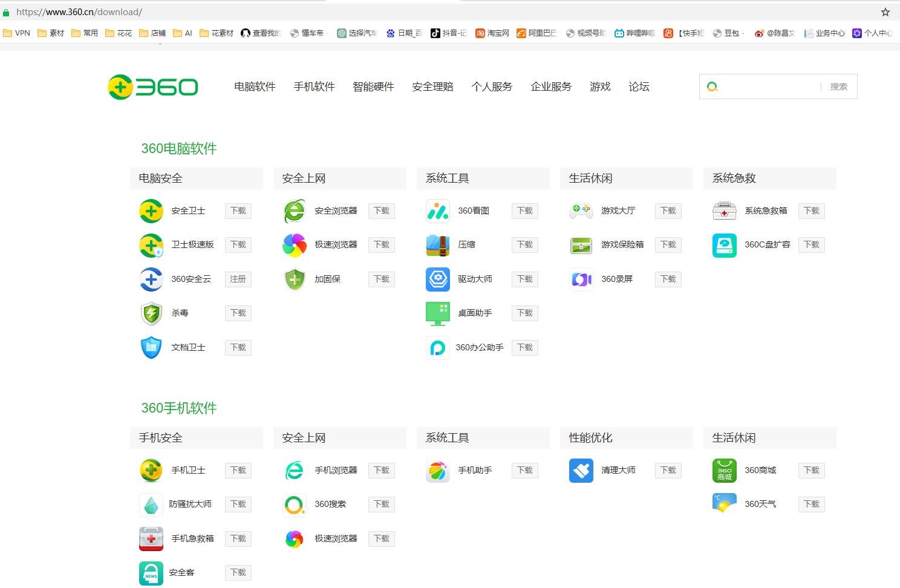The width and height of the screenshot is (900, 588).
Task: Click the 清理大师 app icon
Action: (x=581, y=470)
